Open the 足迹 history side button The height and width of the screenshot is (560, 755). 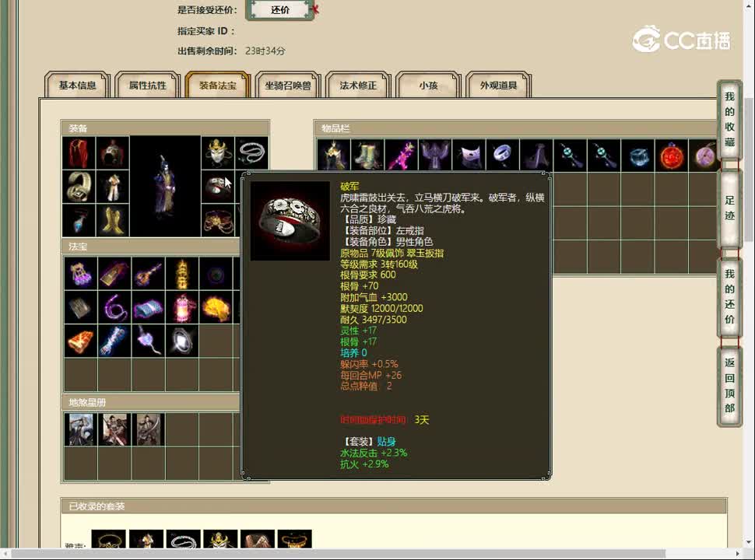729,208
